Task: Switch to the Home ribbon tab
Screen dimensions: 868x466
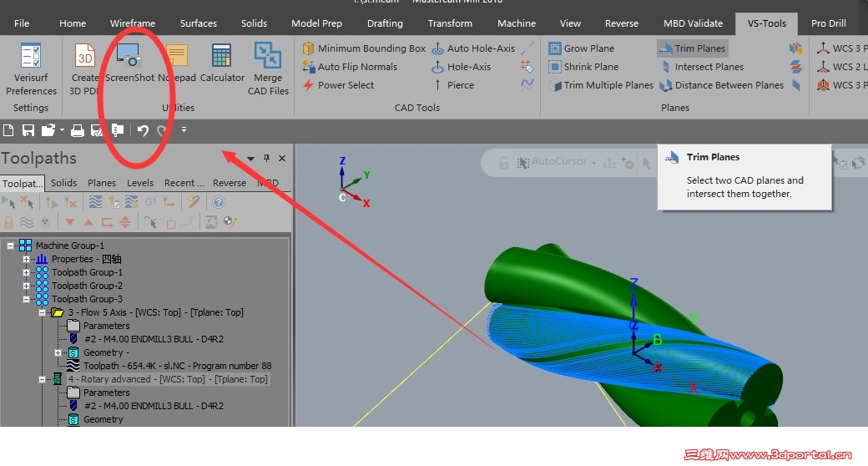Action: 73,23
